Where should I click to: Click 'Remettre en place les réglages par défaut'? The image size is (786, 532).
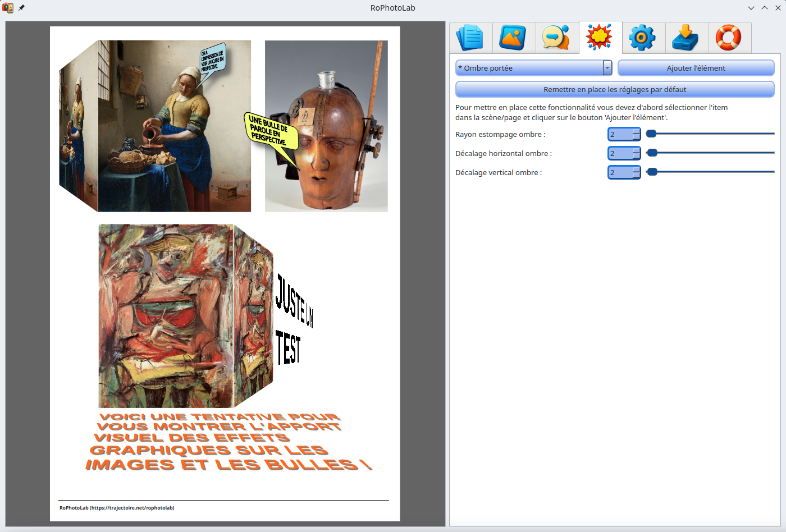click(x=615, y=89)
